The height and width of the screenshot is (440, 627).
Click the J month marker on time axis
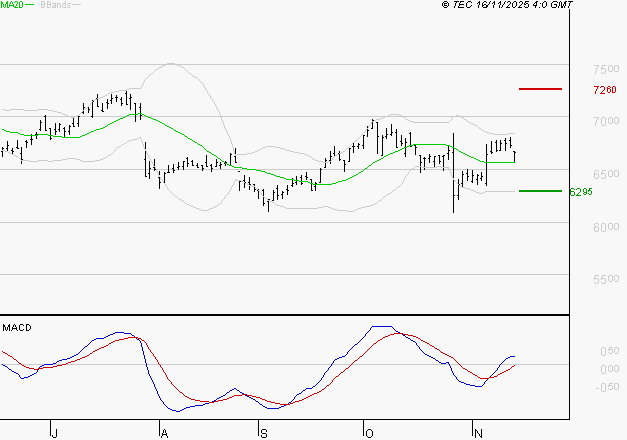55,433
